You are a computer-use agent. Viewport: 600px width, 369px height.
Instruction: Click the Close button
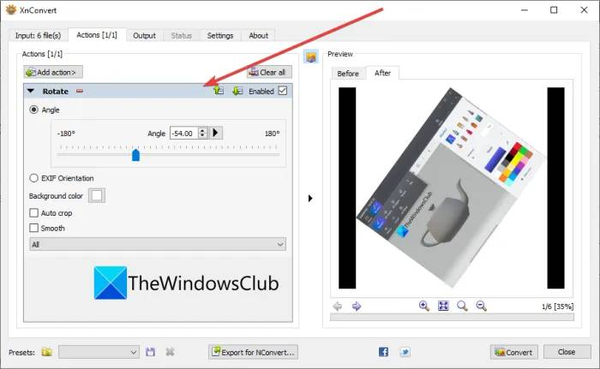(x=567, y=352)
